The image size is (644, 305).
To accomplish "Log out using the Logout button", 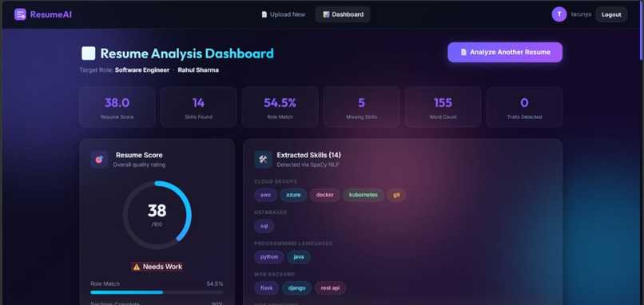I will (x=611, y=15).
